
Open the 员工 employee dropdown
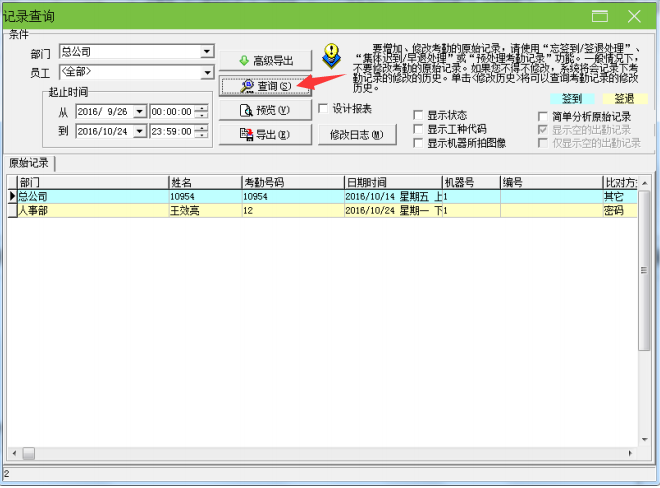[207, 73]
